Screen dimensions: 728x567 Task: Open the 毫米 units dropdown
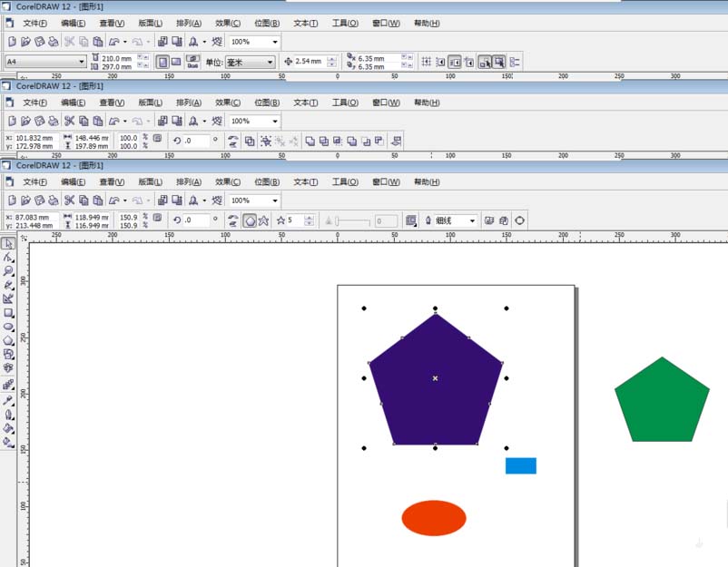[x=270, y=61]
